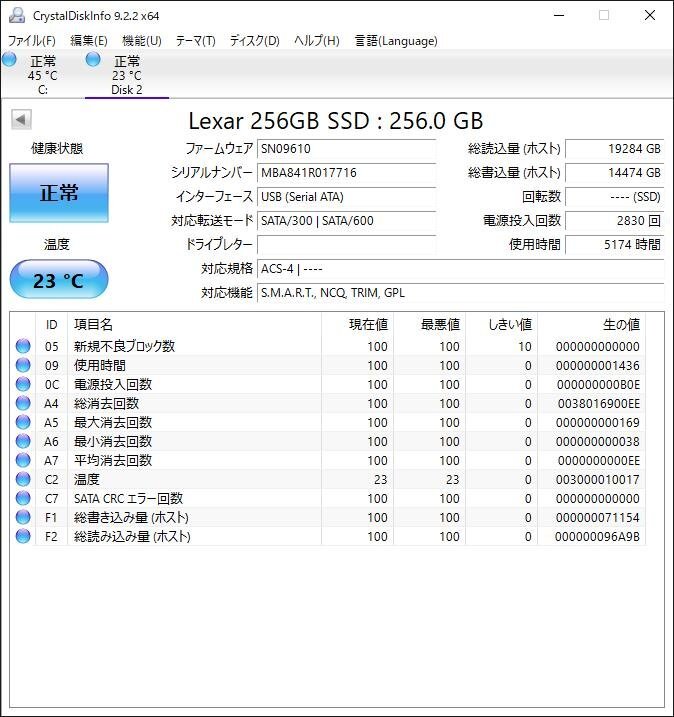Open the ファイル(F) menu
The image size is (674, 717).
coord(32,41)
